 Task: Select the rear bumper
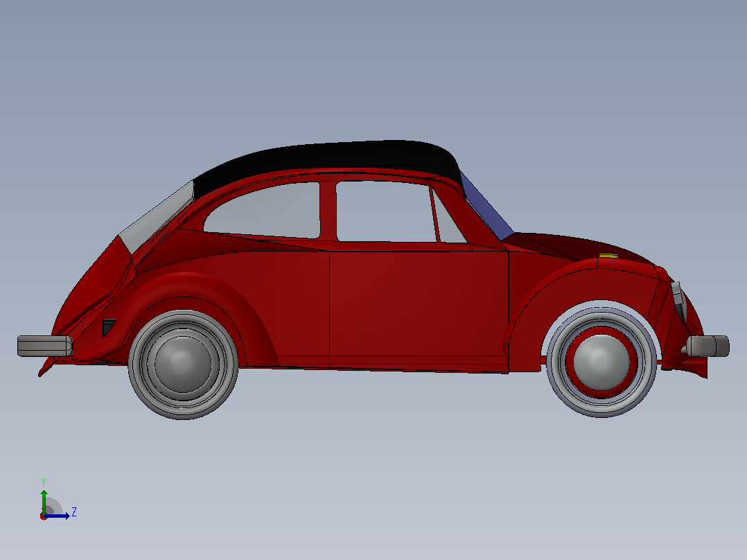coord(45,346)
